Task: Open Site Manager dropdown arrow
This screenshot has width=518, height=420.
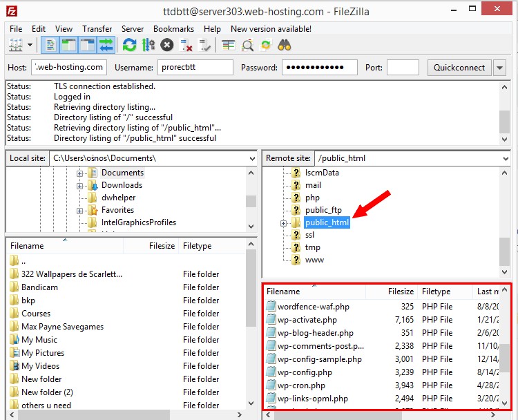Action: point(30,45)
